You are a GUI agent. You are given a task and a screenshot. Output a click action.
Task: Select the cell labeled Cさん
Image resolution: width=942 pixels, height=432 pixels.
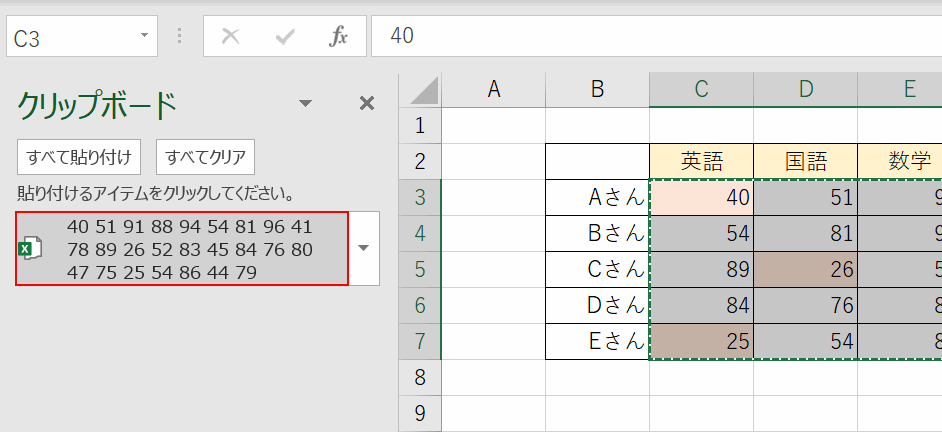point(597,269)
